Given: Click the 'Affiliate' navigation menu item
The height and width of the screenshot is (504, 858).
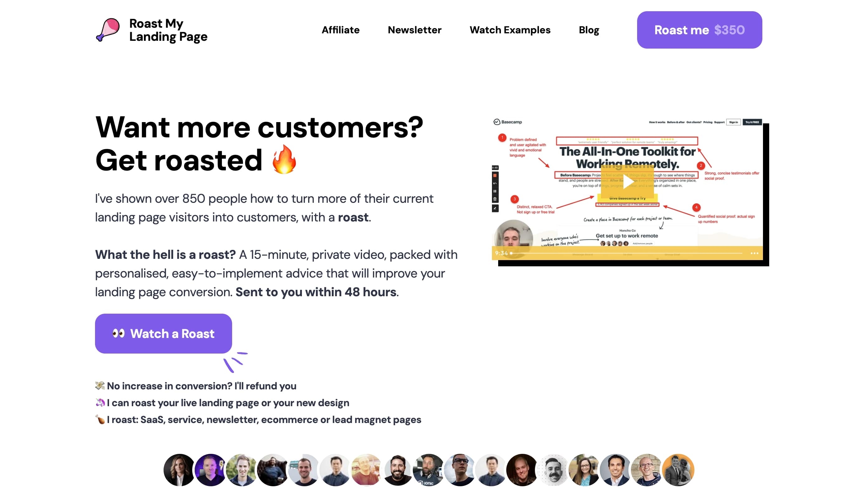Looking at the screenshot, I should [x=340, y=29].
